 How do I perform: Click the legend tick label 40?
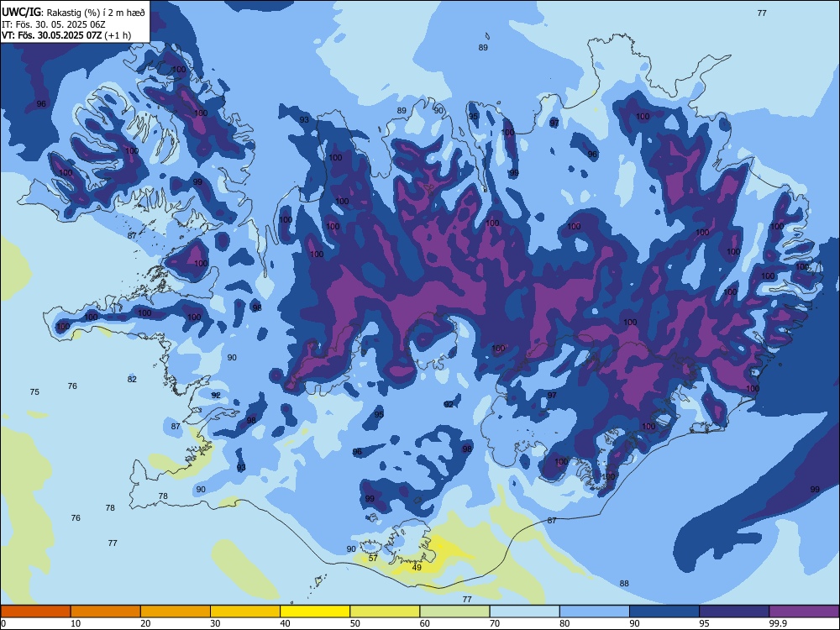(286, 623)
